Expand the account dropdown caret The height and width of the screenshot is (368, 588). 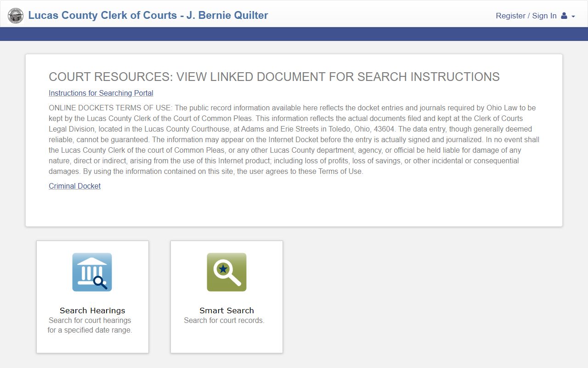coord(573,16)
